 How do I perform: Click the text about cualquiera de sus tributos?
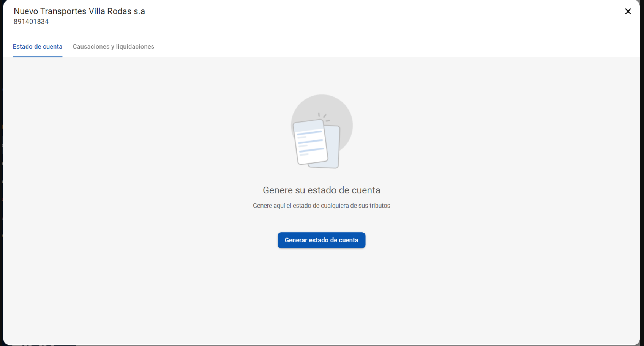[321, 206]
